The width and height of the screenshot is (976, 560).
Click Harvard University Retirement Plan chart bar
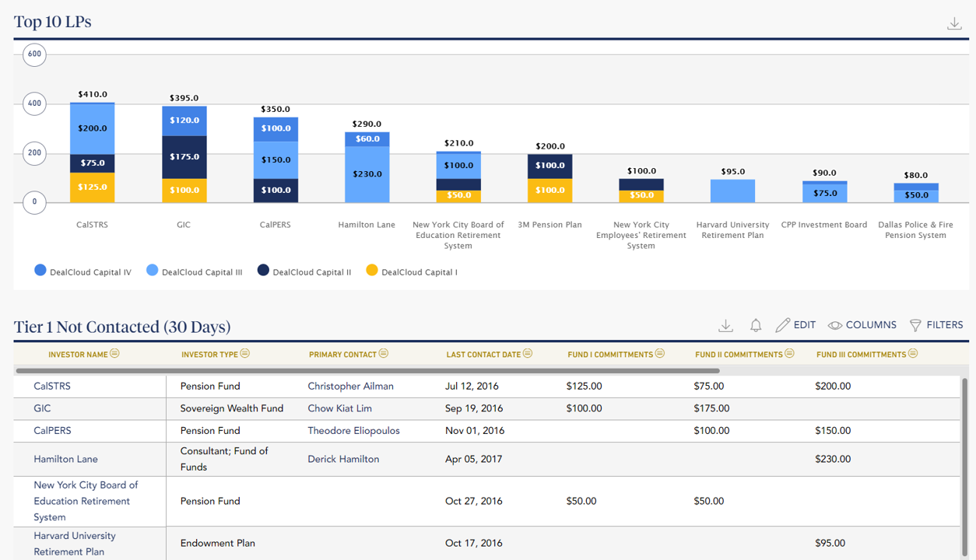click(x=733, y=191)
